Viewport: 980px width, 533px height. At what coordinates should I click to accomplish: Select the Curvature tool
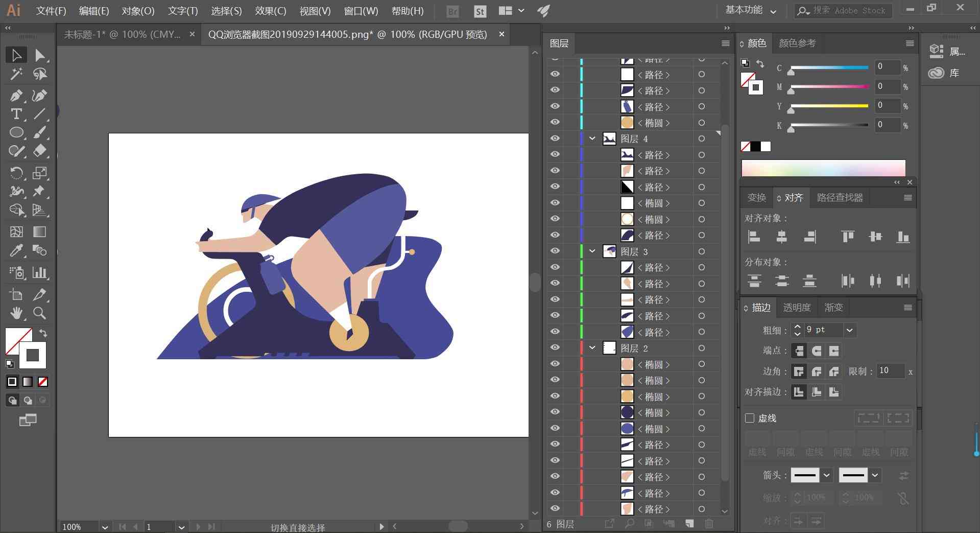40,95
